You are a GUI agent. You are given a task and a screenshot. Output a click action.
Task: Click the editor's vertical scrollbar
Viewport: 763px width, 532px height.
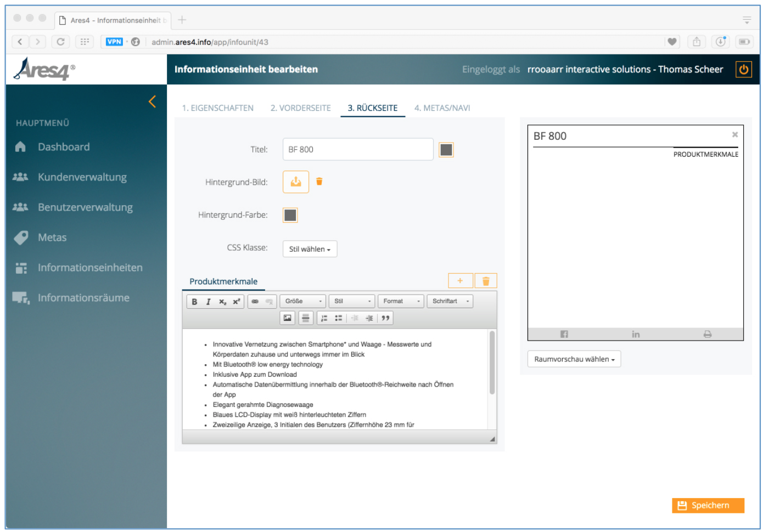492,363
